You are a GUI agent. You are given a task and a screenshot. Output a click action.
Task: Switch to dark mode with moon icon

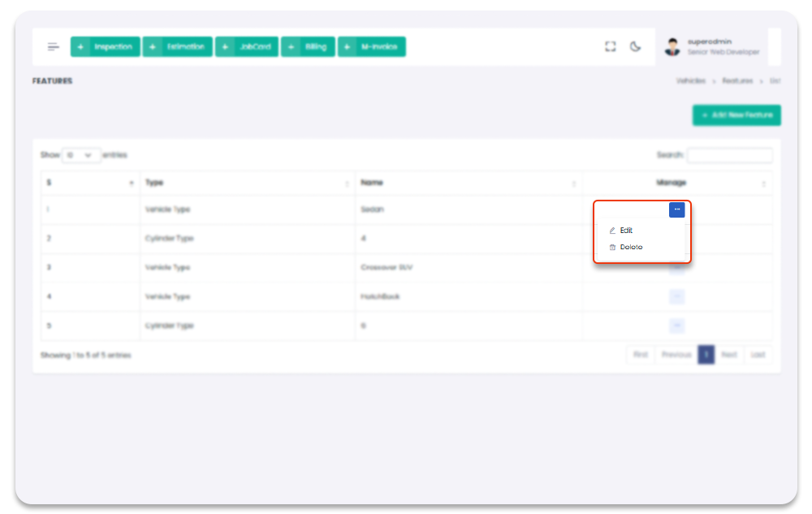click(635, 47)
